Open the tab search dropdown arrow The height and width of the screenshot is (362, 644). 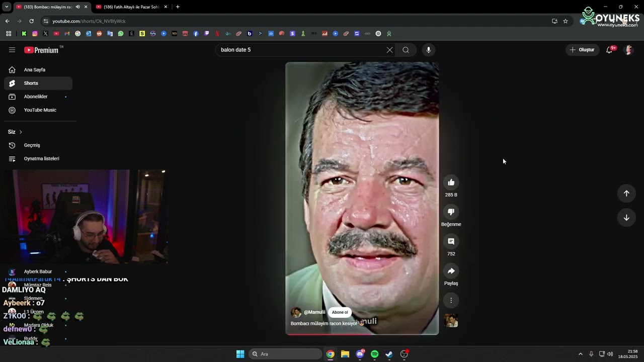point(7,7)
